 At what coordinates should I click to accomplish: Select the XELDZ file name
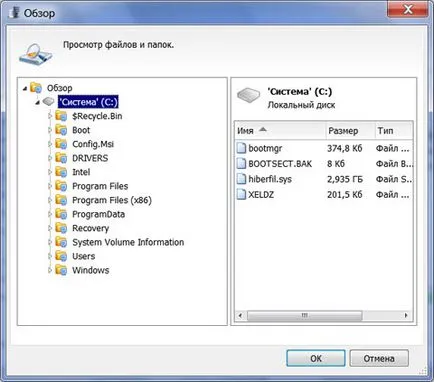pos(261,194)
